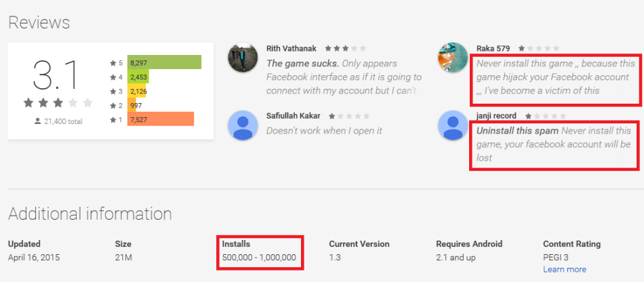Select the 3.1 average rating number

(x=56, y=75)
